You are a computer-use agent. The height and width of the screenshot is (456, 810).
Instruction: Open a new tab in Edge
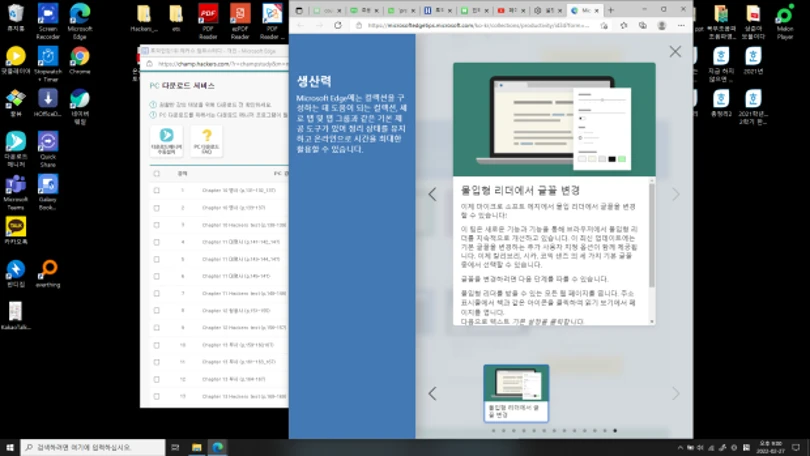tap(611, 10)
